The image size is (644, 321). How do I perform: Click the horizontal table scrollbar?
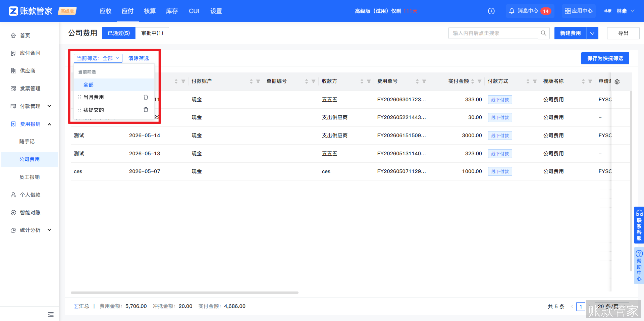tap(184, 292)
